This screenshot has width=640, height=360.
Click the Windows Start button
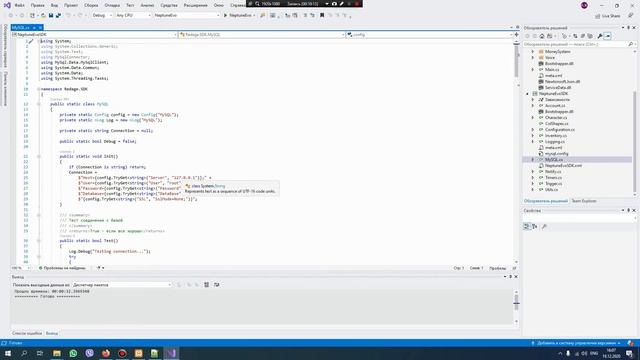(x=8, y=353)
